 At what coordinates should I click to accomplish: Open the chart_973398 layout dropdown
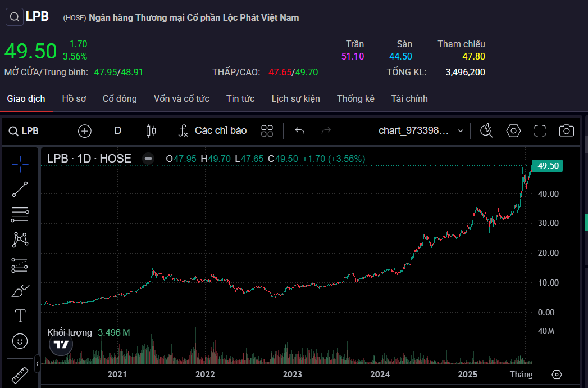(421, 131)
